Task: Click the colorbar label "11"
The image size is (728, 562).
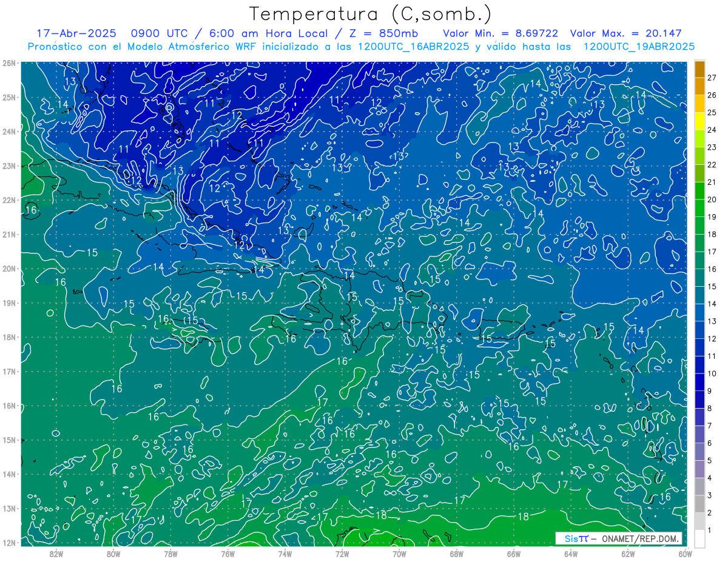Action: [712, 356]
